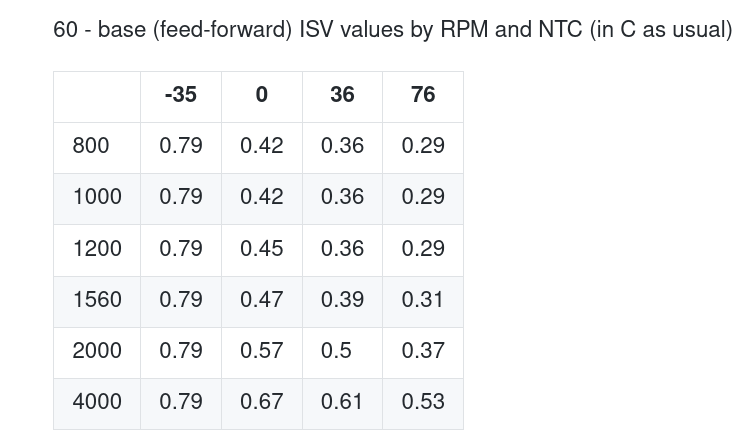Viewport: 744px width, 442px height.
Task: Select the 0.37 value cell
Action: [423, 350]
